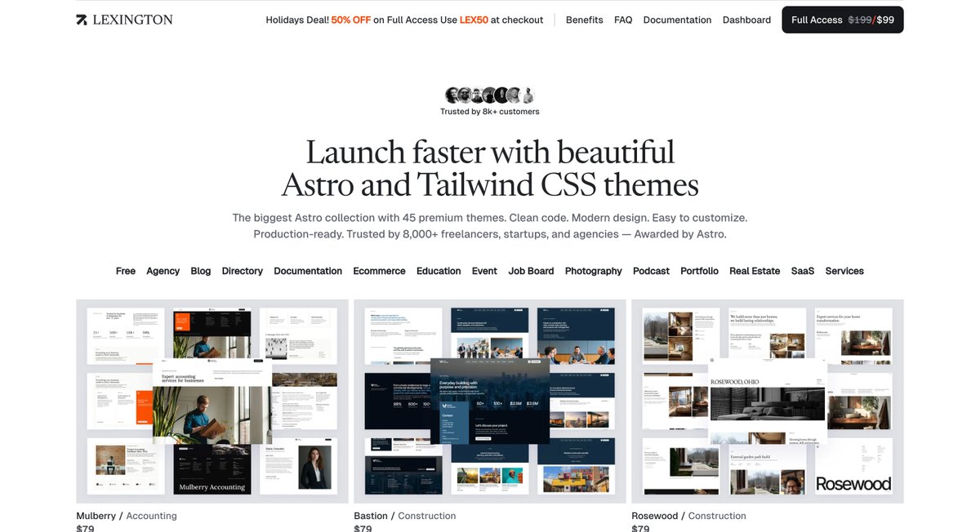Go to the FAQ page

coord(623,20)
